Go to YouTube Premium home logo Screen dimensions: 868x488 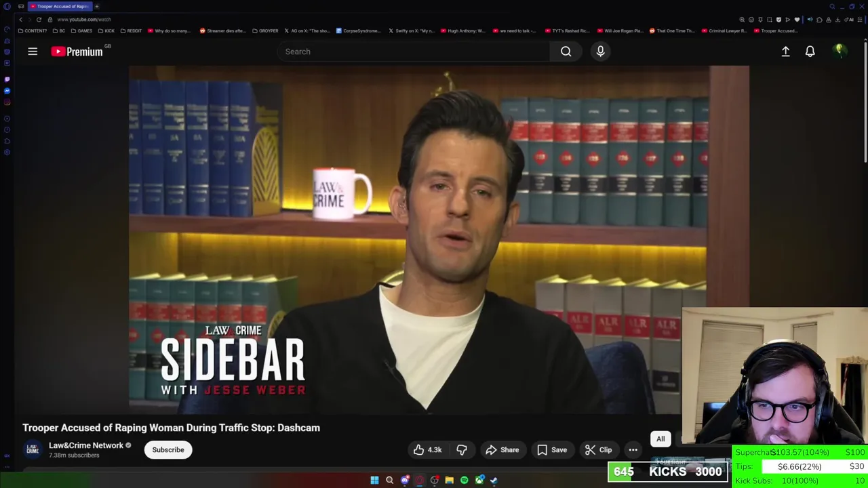pyautogui.click(x=77, y=52)
